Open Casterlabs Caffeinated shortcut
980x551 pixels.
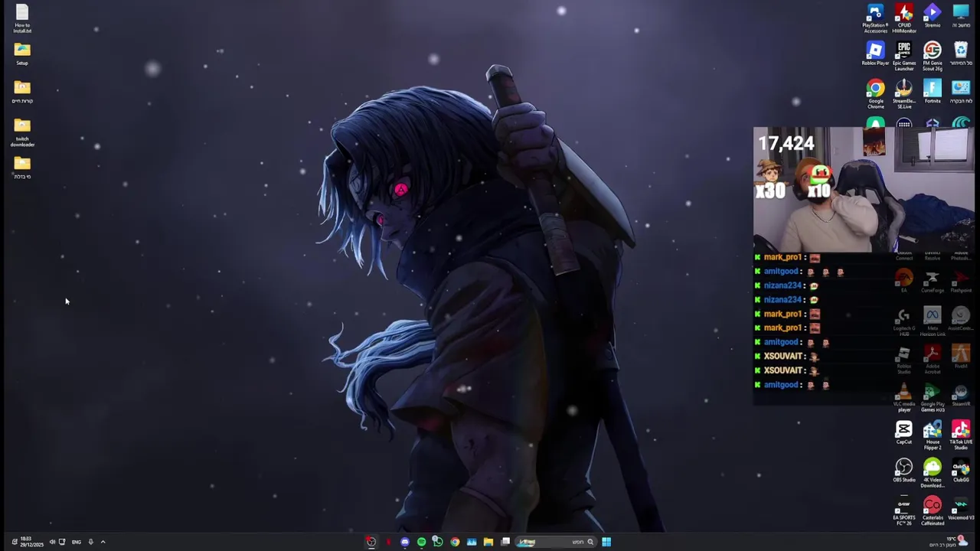(932, 511)
